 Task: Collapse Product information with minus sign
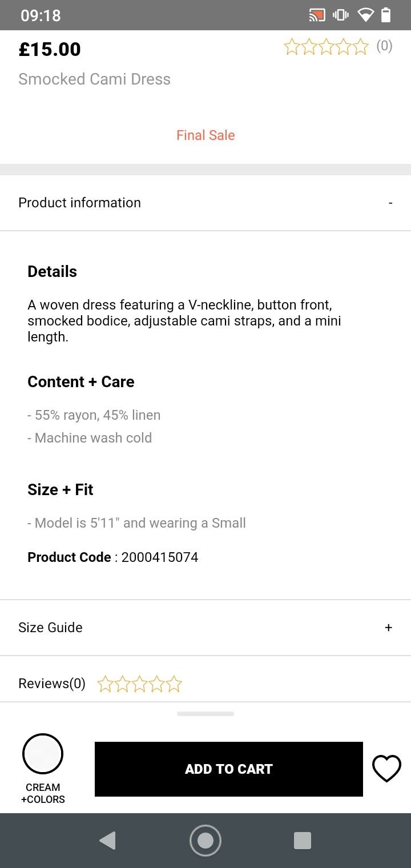[390, 203]
